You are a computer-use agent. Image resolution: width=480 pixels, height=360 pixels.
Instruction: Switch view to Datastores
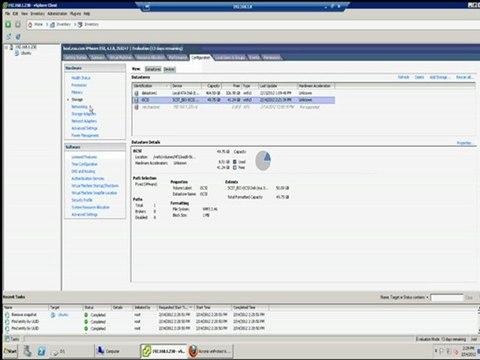click(153, 69)
